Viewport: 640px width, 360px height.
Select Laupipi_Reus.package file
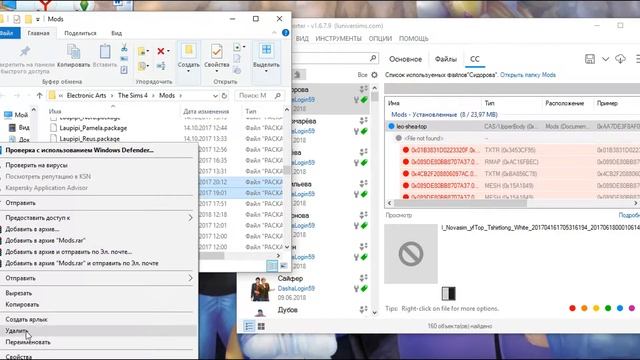(x=89, y=139)
